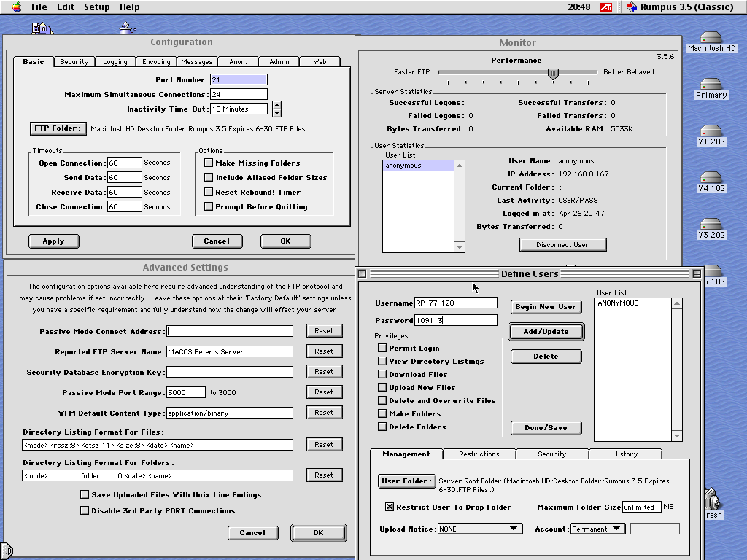747x560 pixels.
Task: Open the Restrictions tab in Define Users
Action: pyautogui.click(x=479, y=454)
